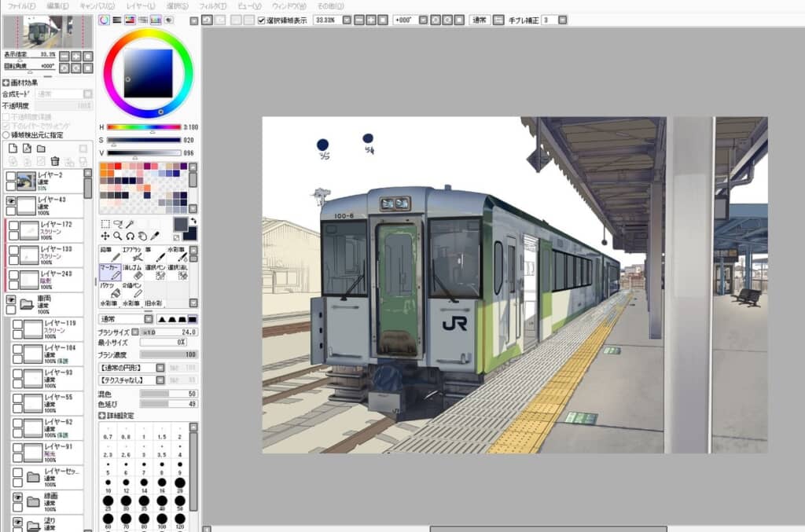
Task: Create a new layer folder
Action: coord(41,149)
